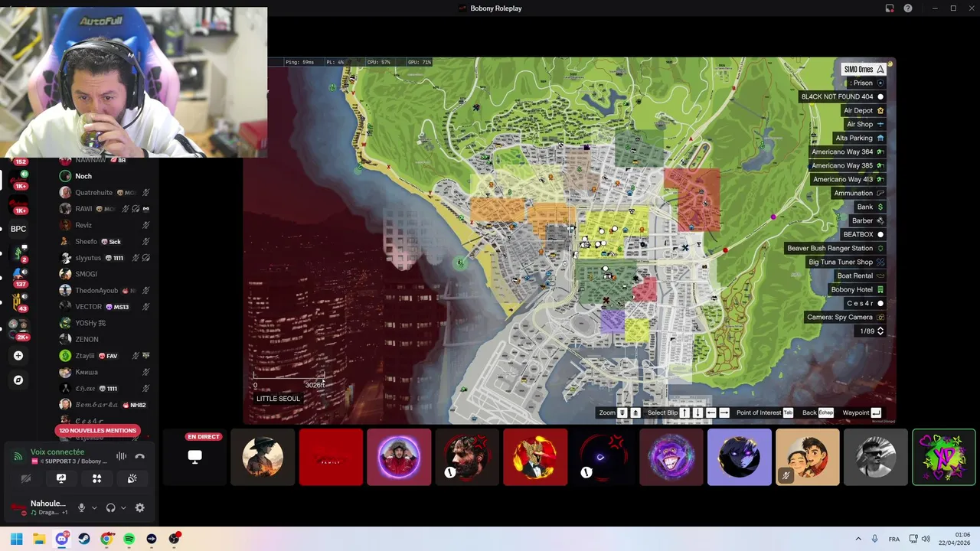Select the purple grinning monster avatar tile
980x551 pixels.
[671, 457]
